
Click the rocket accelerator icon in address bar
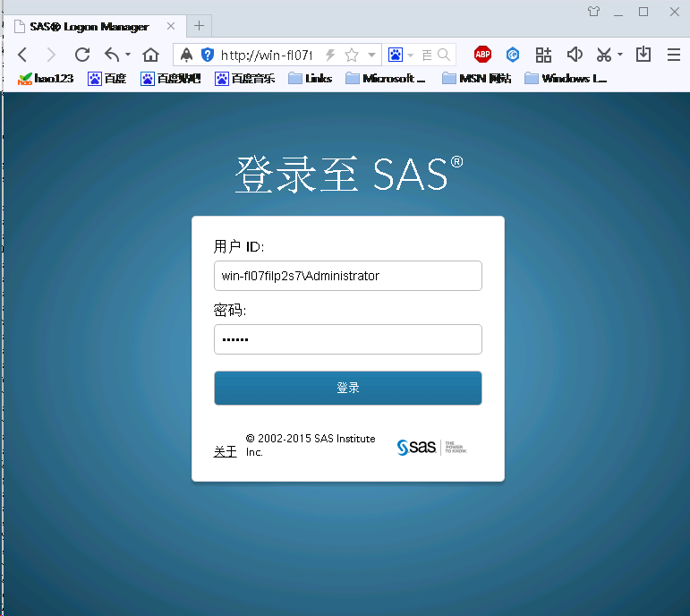pos(186,55)
